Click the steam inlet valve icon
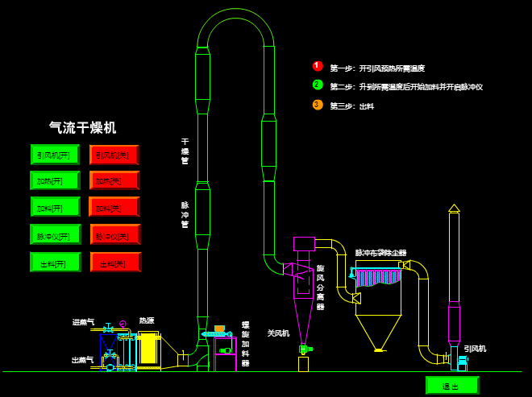532x397 pixels. [108, 328]
